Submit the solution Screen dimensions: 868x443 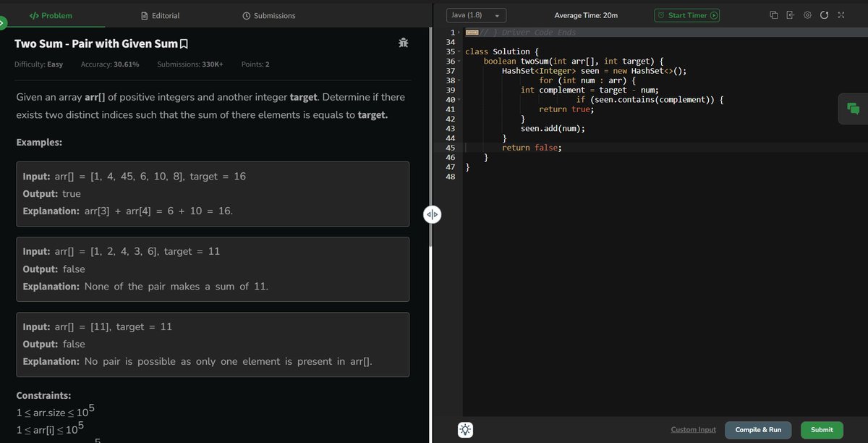(822, 429)
